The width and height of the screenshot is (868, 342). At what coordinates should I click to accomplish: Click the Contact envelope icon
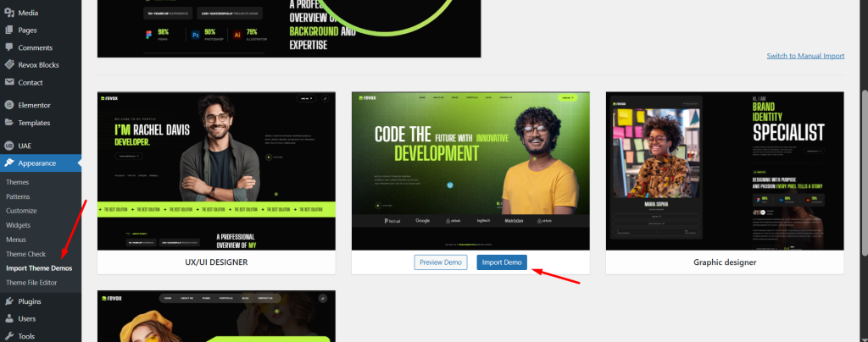pyautogui.click(x=8, y=82)
